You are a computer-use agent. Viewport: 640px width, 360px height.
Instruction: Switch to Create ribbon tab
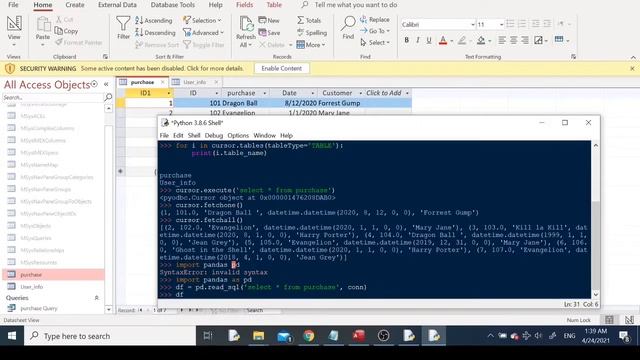click(75, 5)
